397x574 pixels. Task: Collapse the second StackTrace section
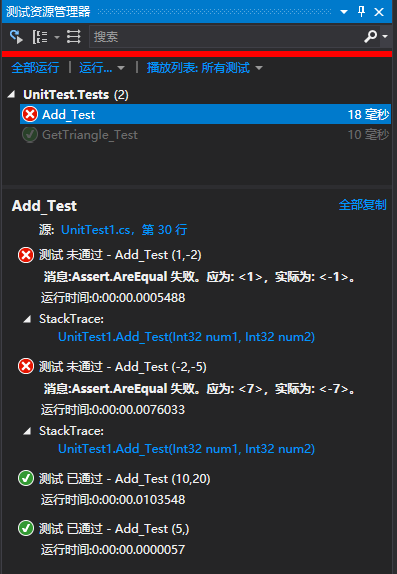[27, 432]
